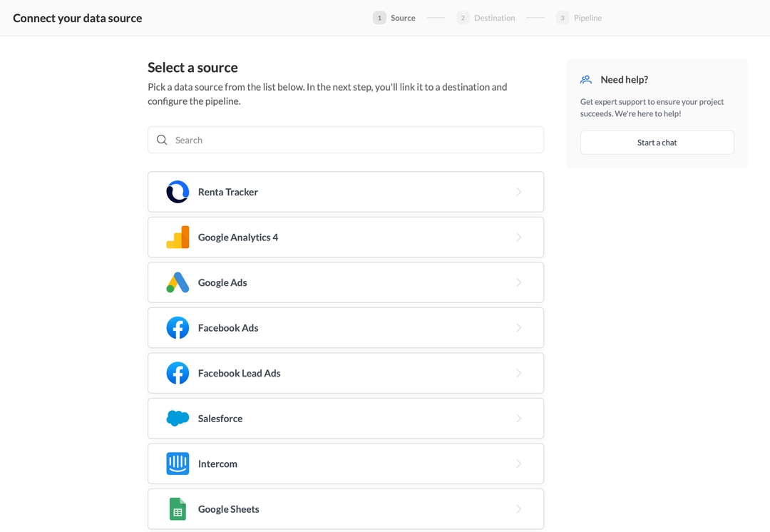The height and width of the screenshot is (532, 770).
Task: Click the chevron on the Salesforce row
Action: 518,419
